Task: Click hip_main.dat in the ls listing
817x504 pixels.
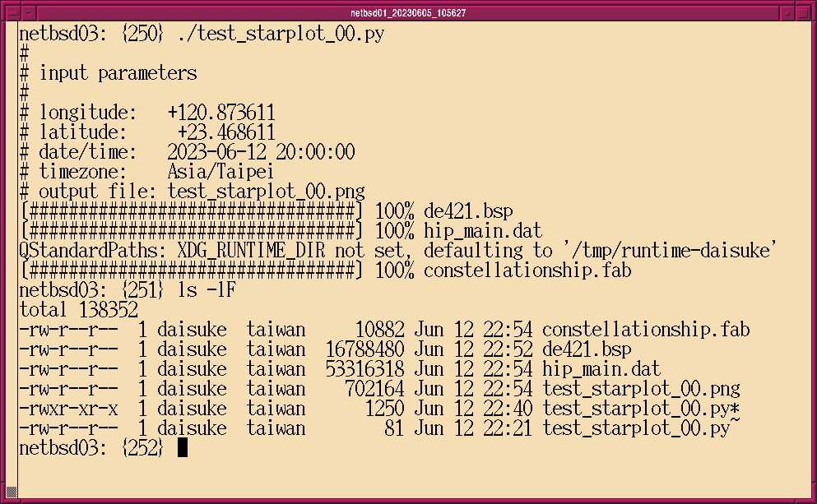Action: tap(601, 369)
